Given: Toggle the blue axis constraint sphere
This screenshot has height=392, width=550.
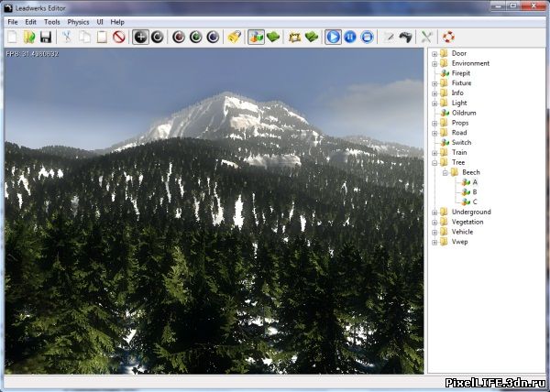Looking at the screenshot, I should tap(213, 37).
